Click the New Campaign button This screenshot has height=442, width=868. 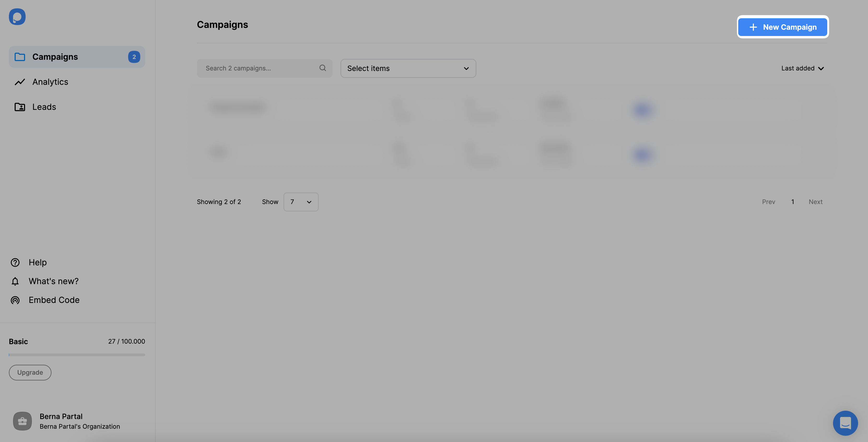[x=783, y=27]
